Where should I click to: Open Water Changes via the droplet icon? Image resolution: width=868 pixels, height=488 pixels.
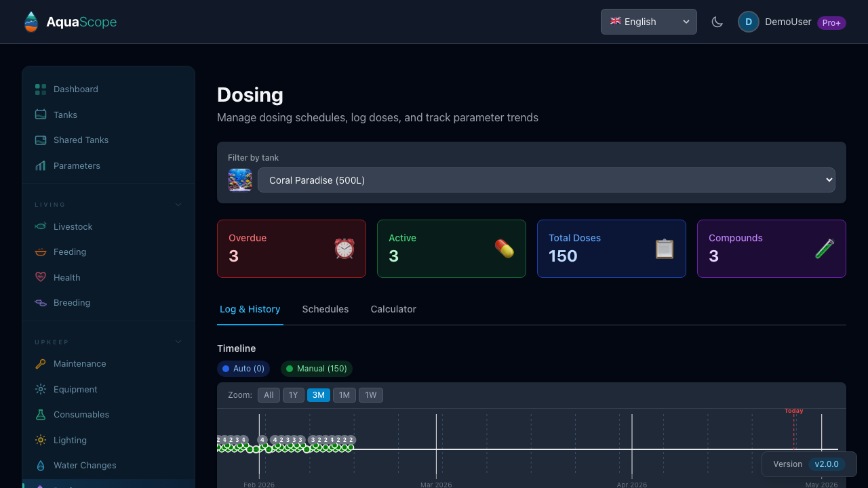pos(41,465)
